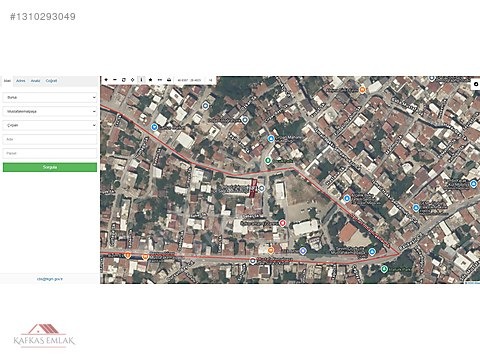Open the neighborhood dropdown below district

(50, 125)
